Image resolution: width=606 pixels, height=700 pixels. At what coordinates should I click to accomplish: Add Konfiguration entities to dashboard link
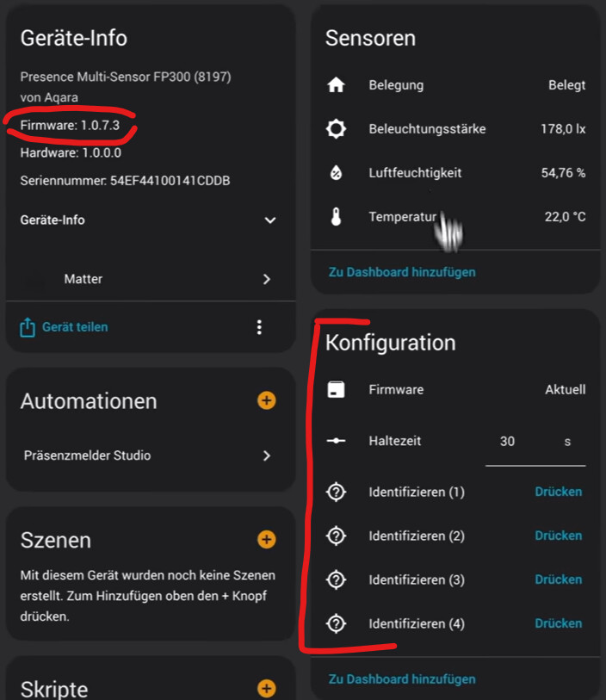402,679
